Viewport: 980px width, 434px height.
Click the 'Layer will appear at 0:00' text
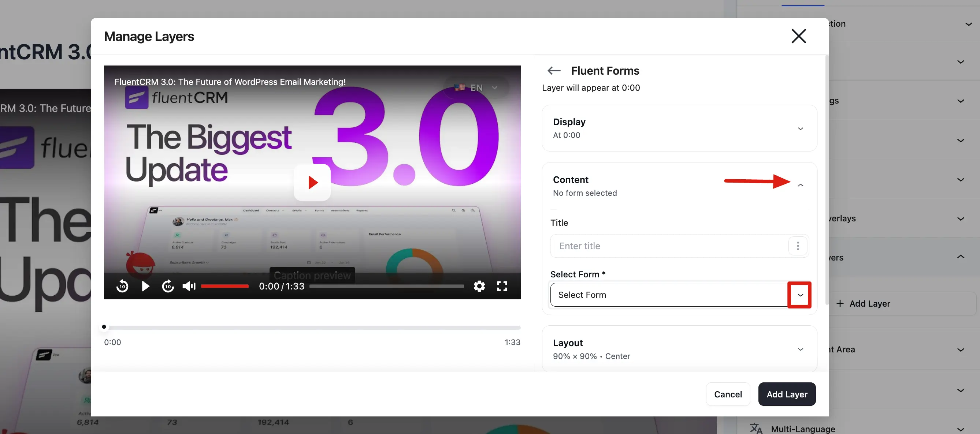(x=591, y=88)
